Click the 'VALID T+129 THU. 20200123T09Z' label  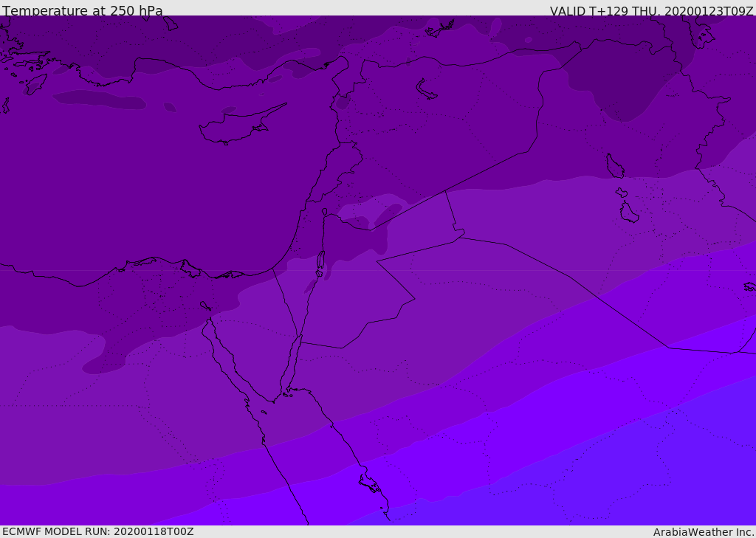coord(651,11)
